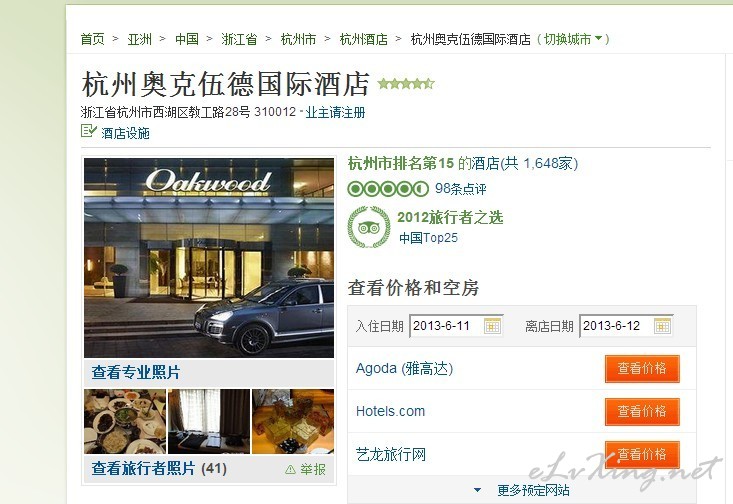The width and height of the screenshot is (733, 504).
Task: Check 艺龙旅行网 price with 查看价格 button
Action: pyautogui.click(x=642, y=454)
